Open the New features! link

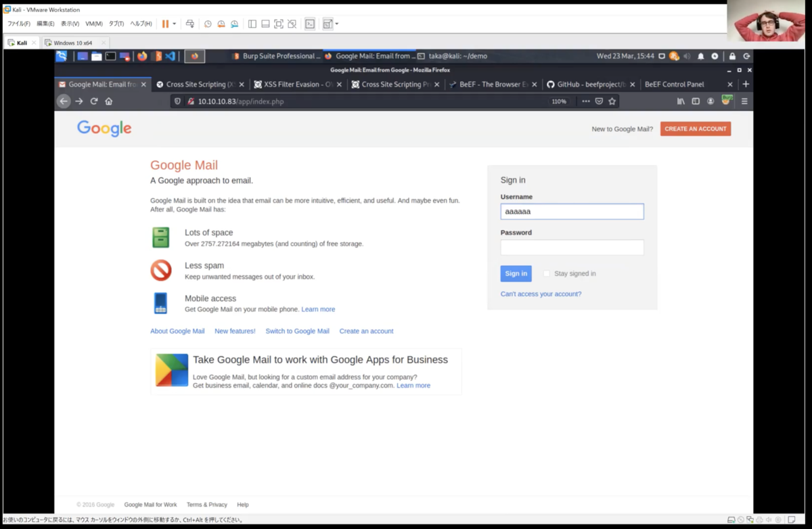235,331
